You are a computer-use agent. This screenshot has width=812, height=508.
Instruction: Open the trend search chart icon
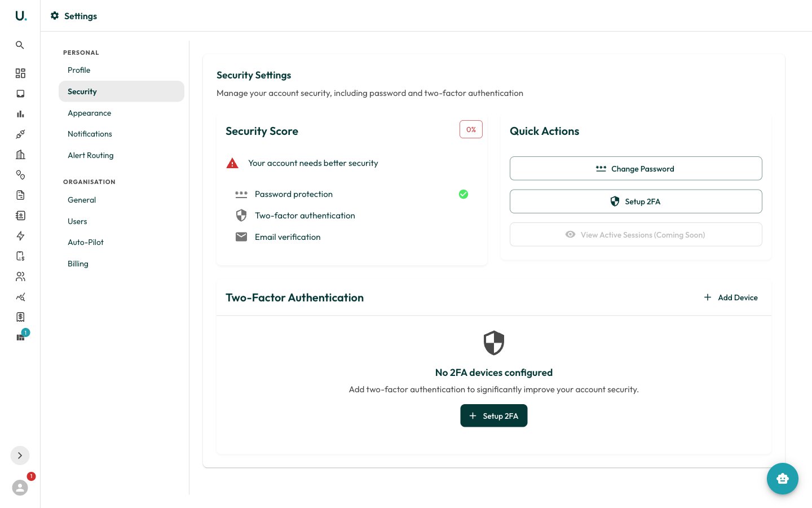point(20,297)
